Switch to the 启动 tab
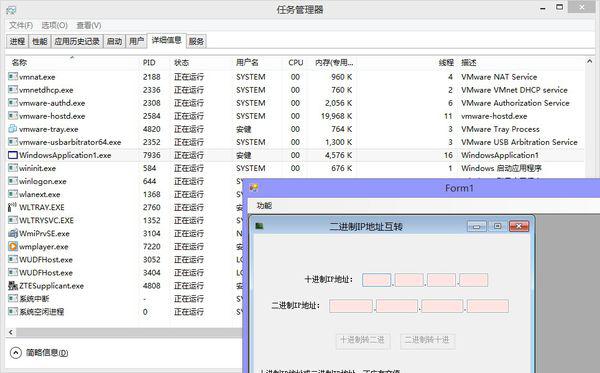Viewport: 600px width, 373px height. (x=114, y=41)
